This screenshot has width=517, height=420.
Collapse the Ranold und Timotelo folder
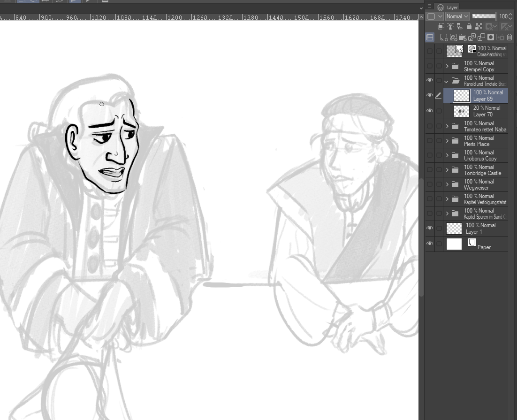[446, 81]
